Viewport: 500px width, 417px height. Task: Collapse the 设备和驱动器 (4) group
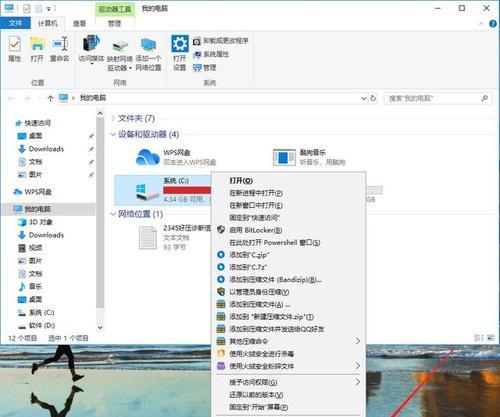click(x=113, y=134)
